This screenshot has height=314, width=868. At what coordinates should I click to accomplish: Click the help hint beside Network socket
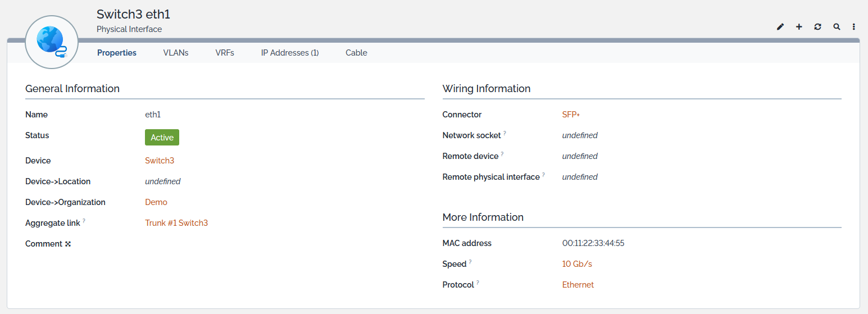pos(505,134)
